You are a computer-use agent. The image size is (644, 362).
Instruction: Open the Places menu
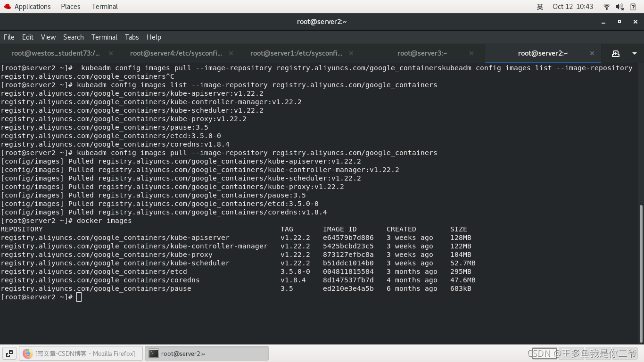tap(71, 7)
